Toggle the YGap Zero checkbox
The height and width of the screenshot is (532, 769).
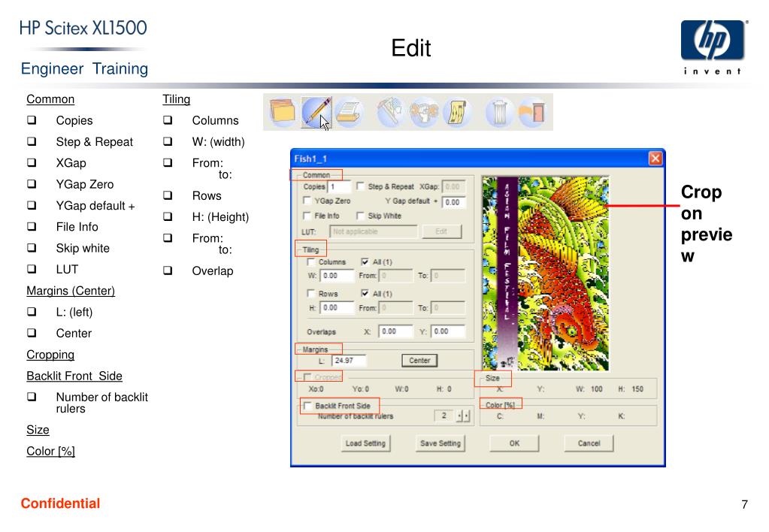(307, 201)
